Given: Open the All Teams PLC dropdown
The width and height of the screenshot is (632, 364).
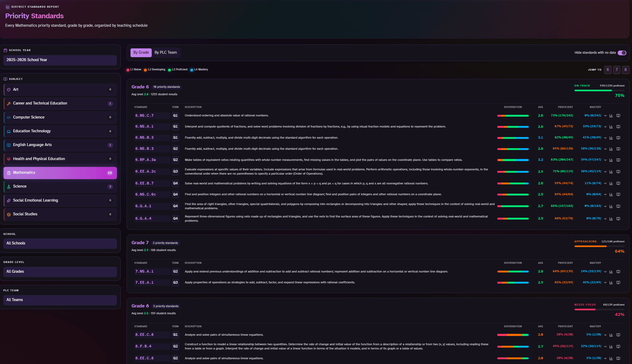Looking at the screenshot, I should pyautogui.click(x=60, y=300).
